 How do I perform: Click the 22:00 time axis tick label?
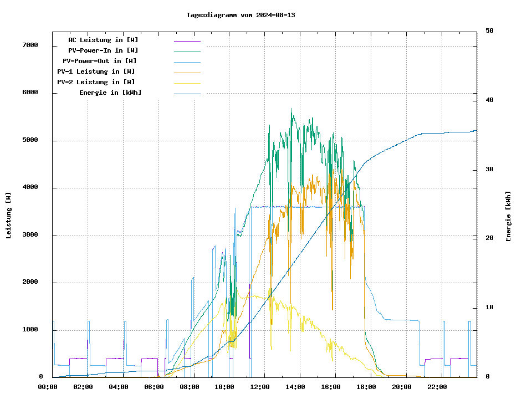pos(437,387)
